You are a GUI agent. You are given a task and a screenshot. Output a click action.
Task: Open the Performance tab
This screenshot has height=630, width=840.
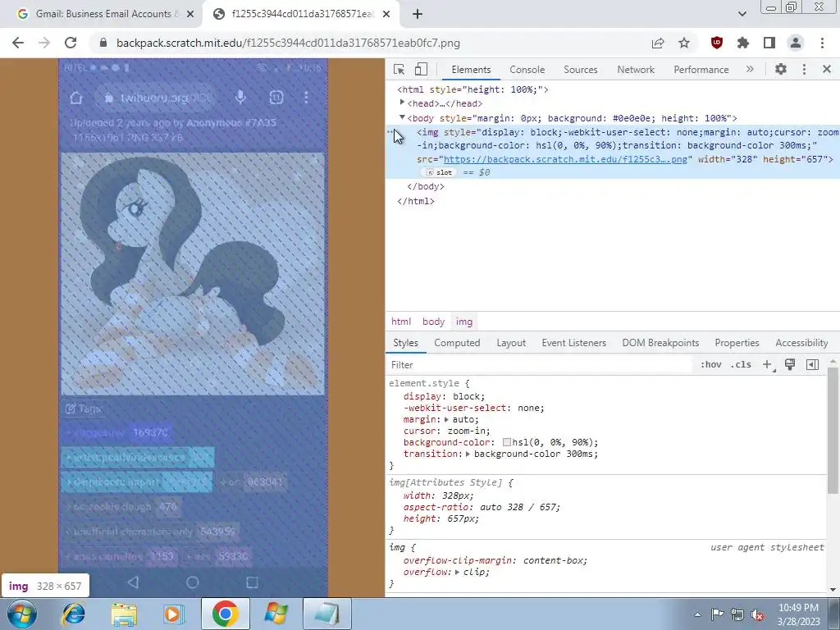(701, 70)
